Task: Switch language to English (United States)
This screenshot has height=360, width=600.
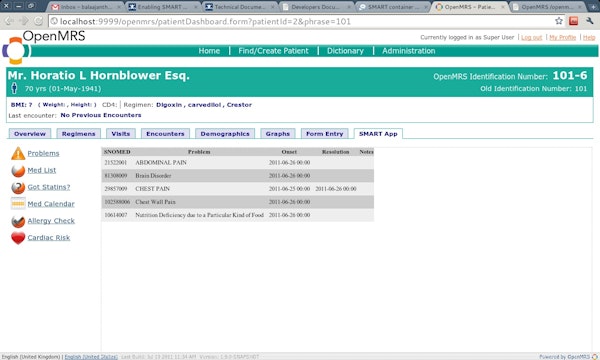Action: pos(91,357)
